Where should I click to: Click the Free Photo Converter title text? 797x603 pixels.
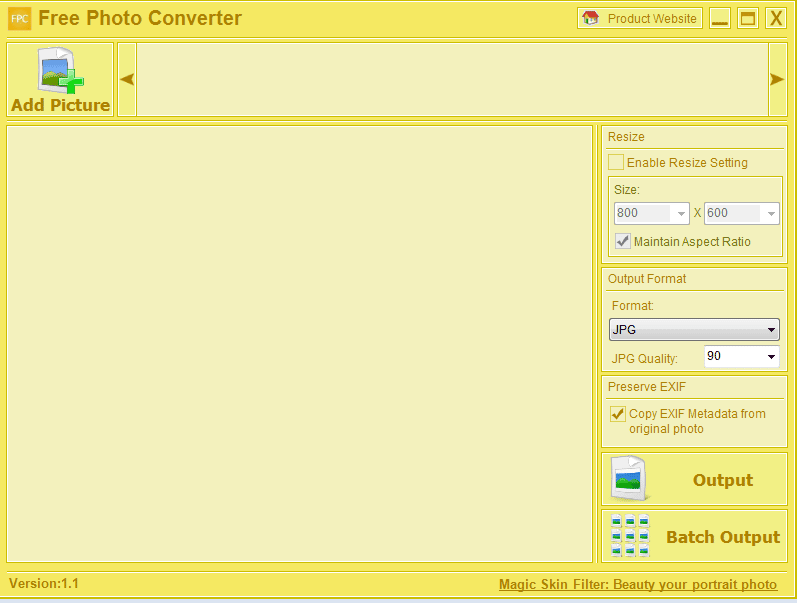click(x=140, y=18)
